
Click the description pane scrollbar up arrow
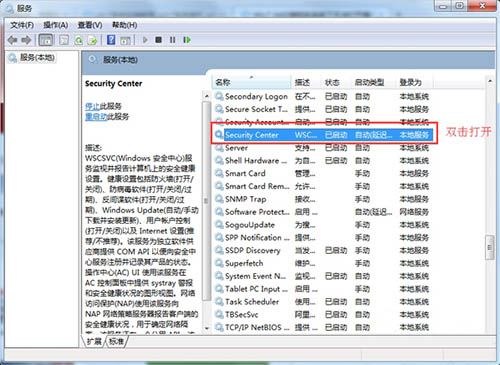point(207,96)
